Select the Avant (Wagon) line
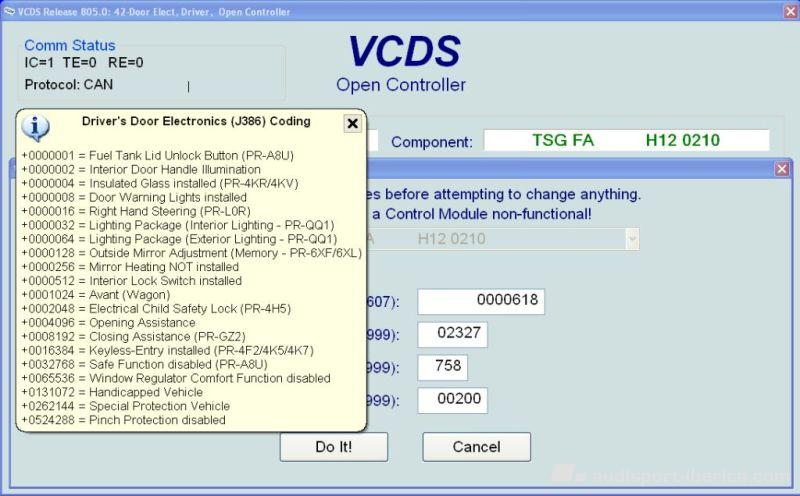 [96, 295]
